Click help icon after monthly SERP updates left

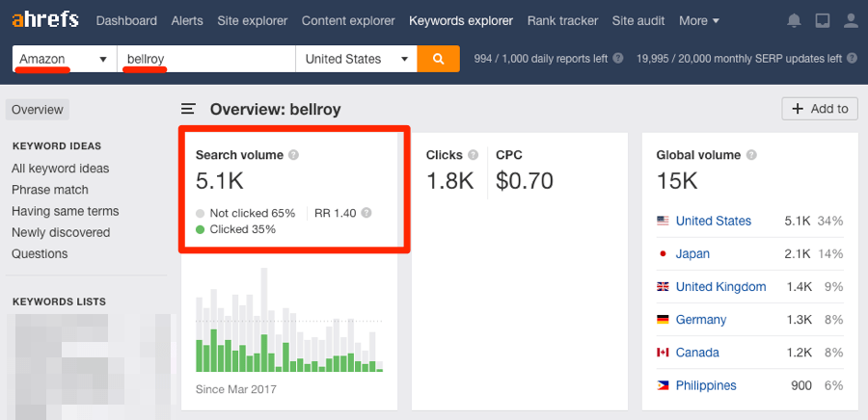point(852,58)
